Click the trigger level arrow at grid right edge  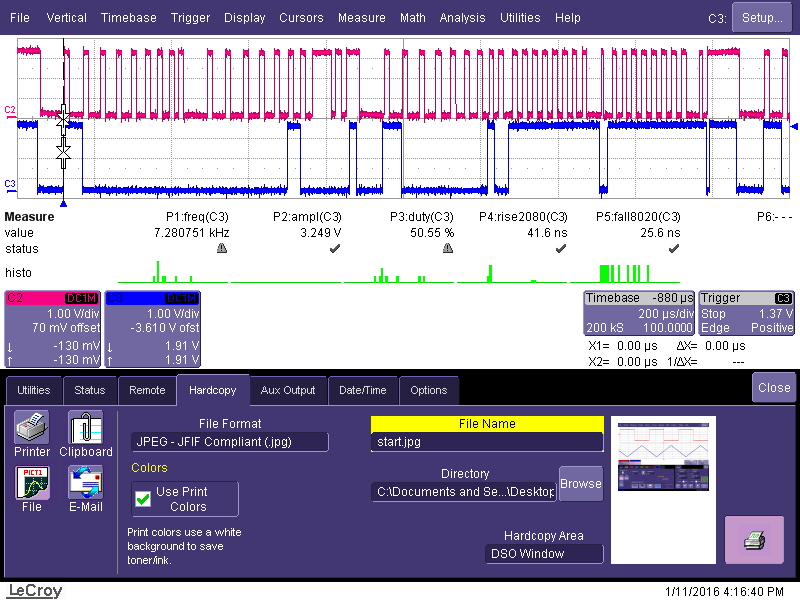pos(793,126)
